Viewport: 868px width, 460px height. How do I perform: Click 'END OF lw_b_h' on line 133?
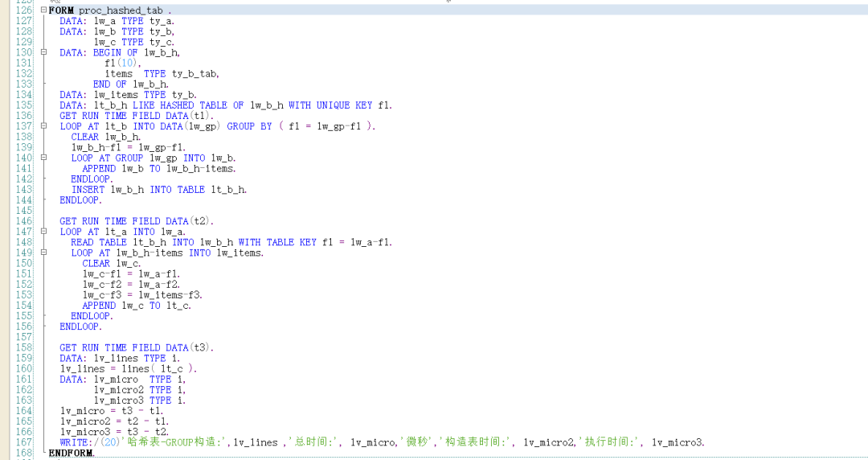[130, 84]
